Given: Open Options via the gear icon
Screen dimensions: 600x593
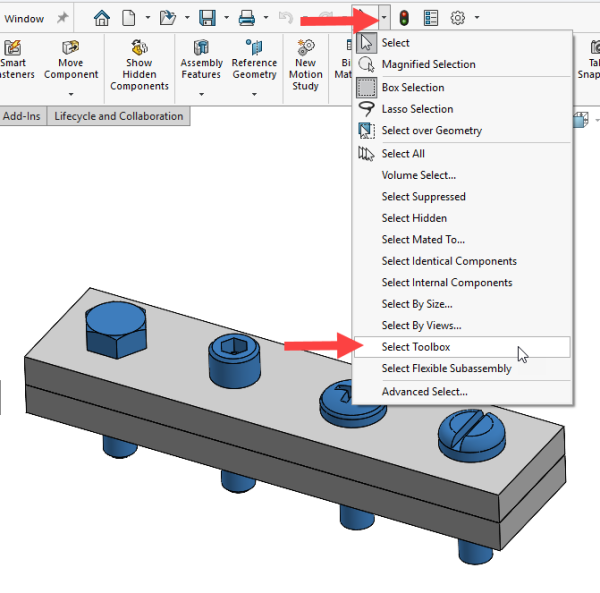Looking at the screenshot, I should click(458, 17).
